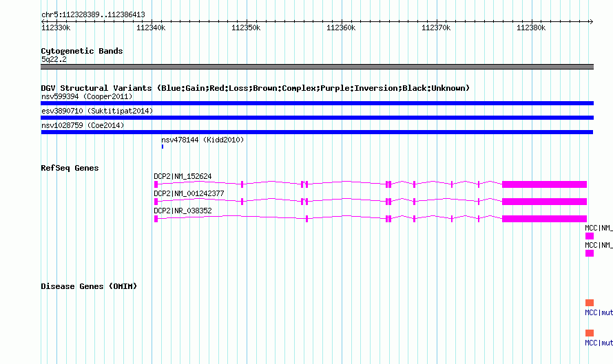
Task: Click the 112330k ruler label
Action: pos(56,28)
